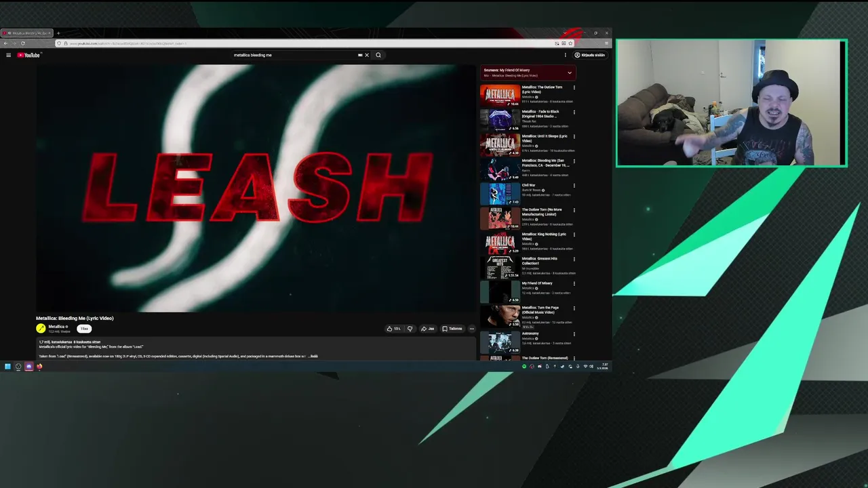
Task: Clear the search text with the X icon
Action: 367,55
